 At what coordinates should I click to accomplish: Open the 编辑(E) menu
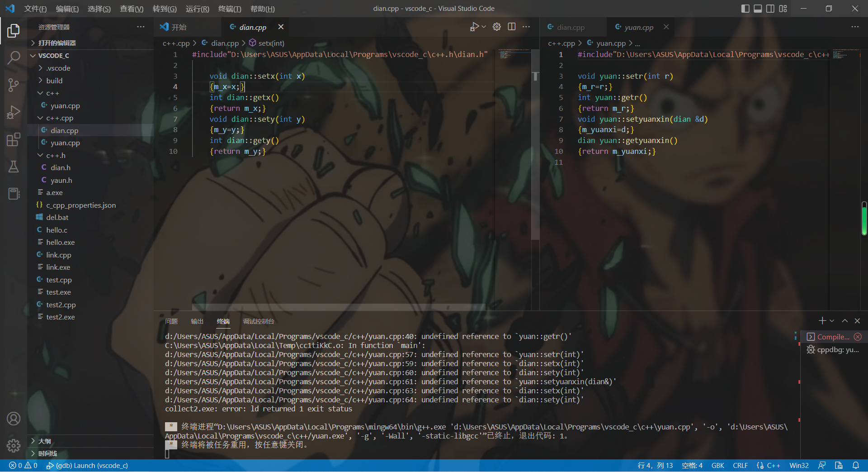coord(67,9)
